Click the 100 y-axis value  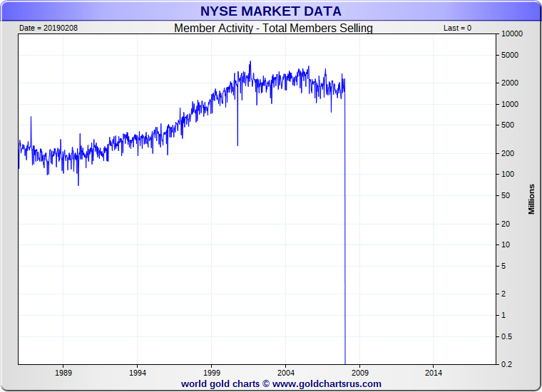pyautogui.click(x=508, y=174)
